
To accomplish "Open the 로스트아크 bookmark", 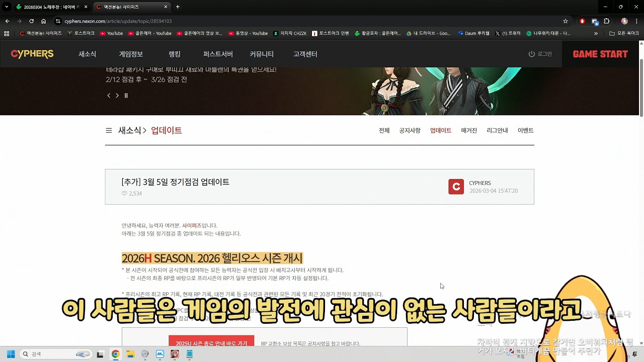I will point(80,33).
